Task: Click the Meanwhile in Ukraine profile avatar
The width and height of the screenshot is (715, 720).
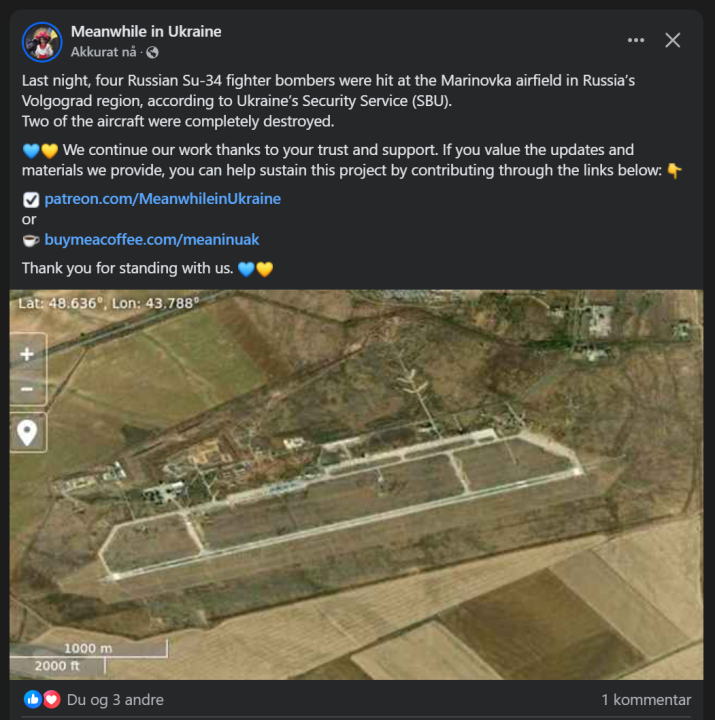Action: pyautogui.click(x=42, y=42)
